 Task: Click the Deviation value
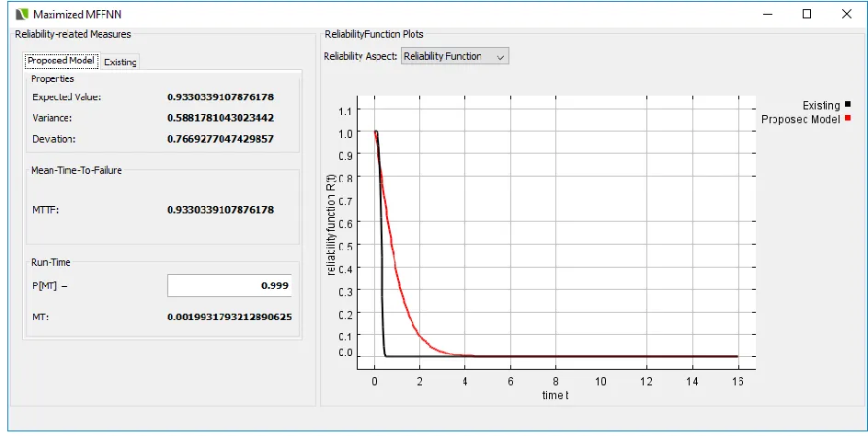221,139
